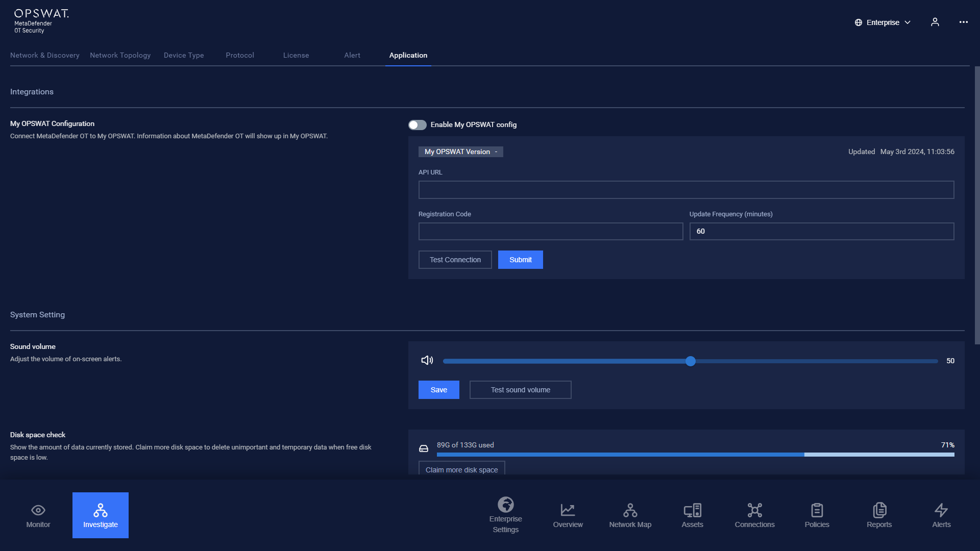The height and width of the screenshot is (551, 980).
Task: Open the Policies page
Action: (x=817, y=515)
